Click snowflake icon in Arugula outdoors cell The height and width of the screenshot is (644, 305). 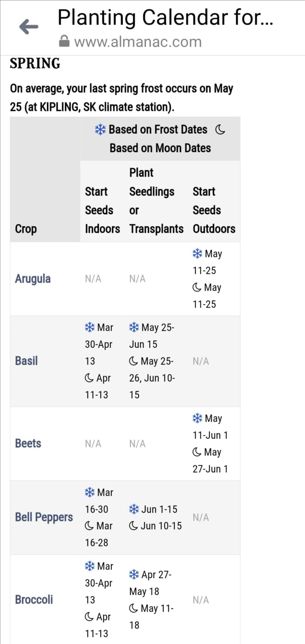coord(197,254)
